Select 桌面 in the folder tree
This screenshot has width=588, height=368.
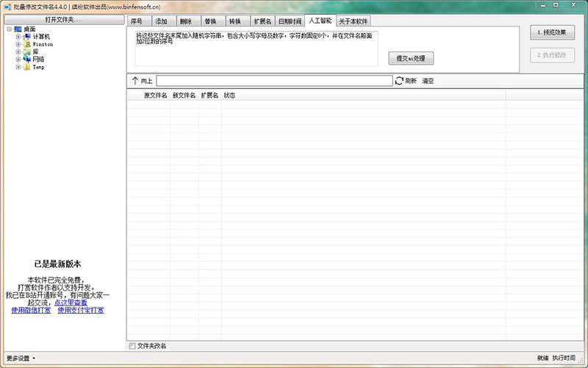tap(29, 29)
